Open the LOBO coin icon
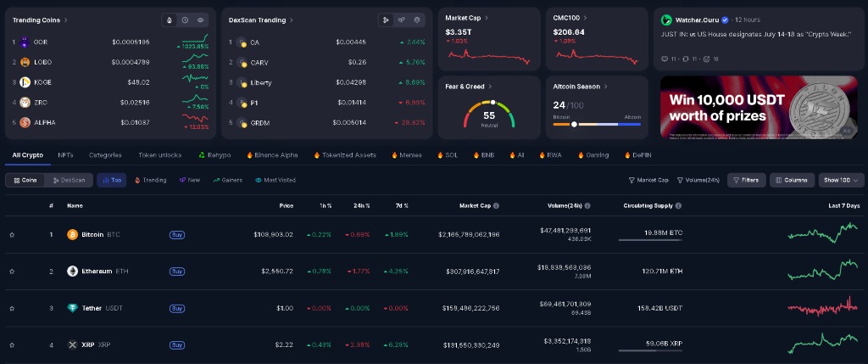Image resolution: width=868 pixels, height=364 pixels. [x=25, y=62]
